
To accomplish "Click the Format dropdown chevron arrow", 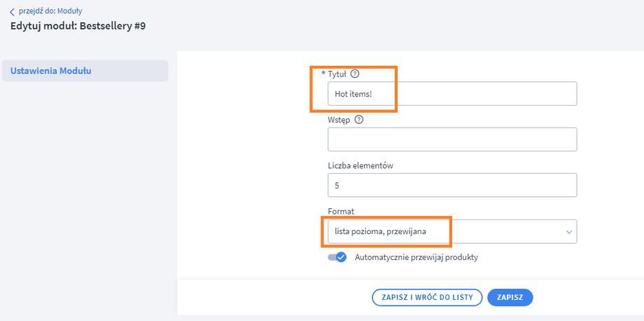I will click(567, 231).
